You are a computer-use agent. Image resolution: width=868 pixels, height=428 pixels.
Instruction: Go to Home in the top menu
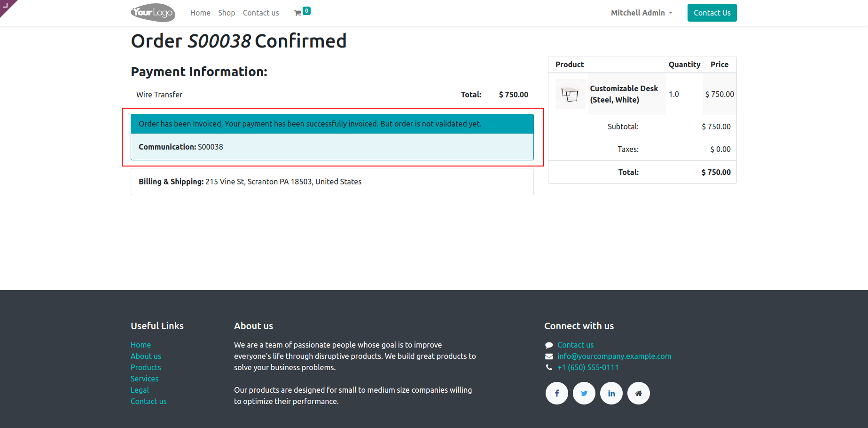200,13
